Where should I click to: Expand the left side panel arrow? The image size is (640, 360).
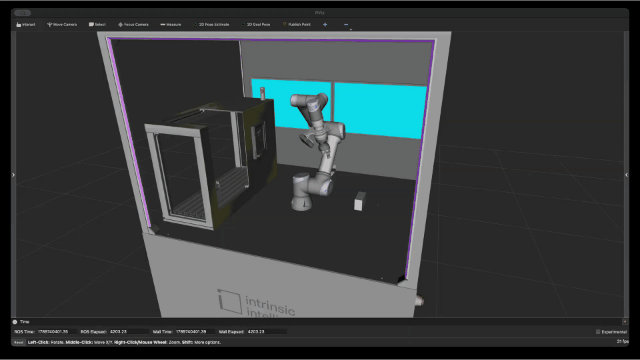pos(13,175)
